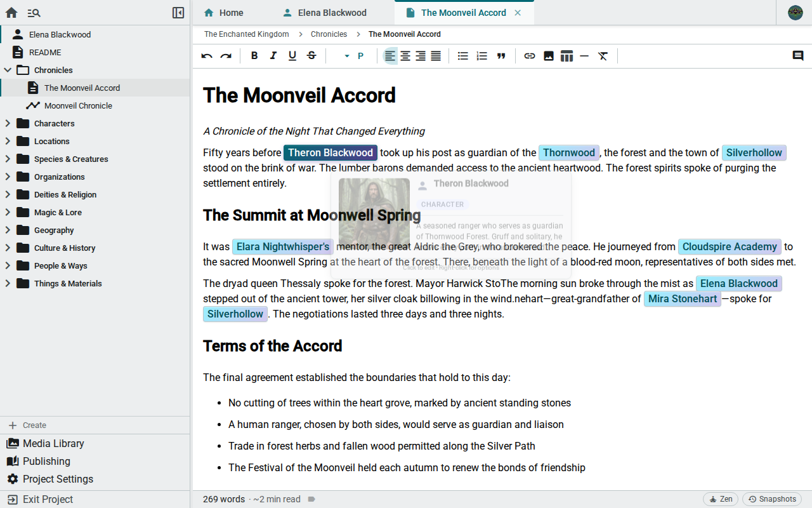812x508 pixels.
Task: Toggle strikethrough formatting
Action: click(311, 56)
